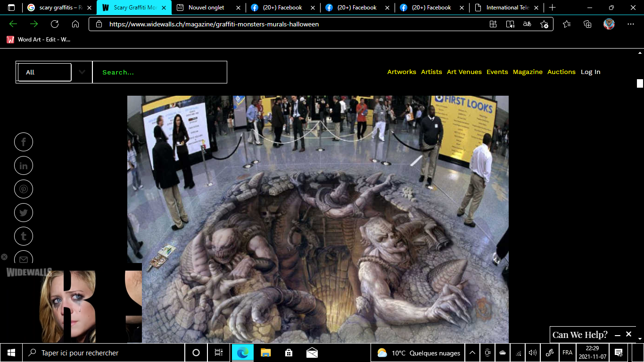Open the 10°C Quelques nuages weather widget

[x=419, y=353]
